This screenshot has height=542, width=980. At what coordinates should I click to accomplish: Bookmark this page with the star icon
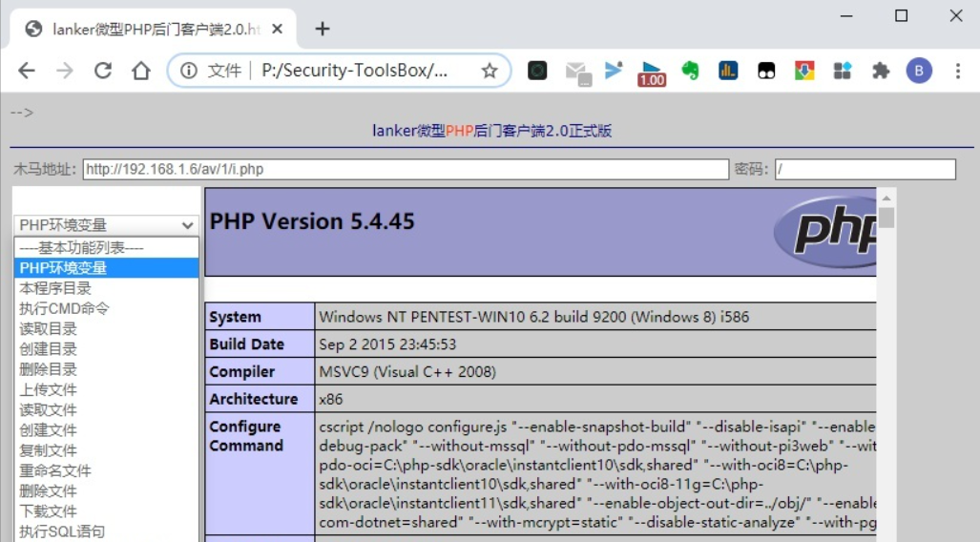point(490,71)
